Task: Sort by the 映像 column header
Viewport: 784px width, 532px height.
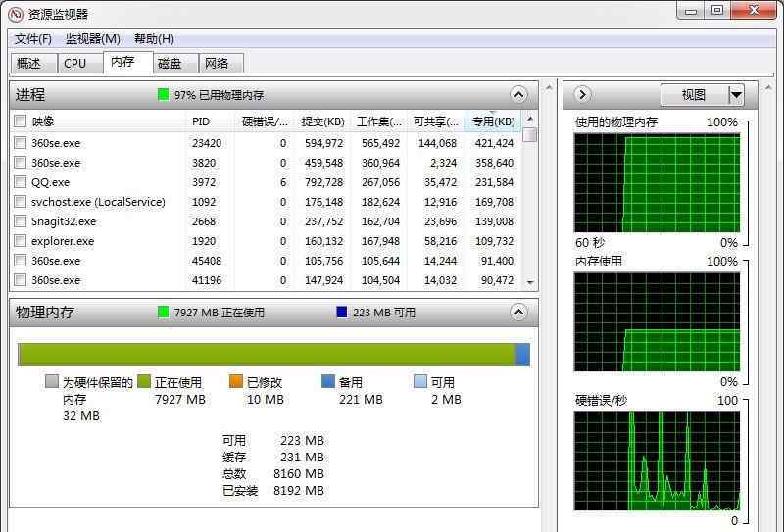Action: tap(108, 121)
